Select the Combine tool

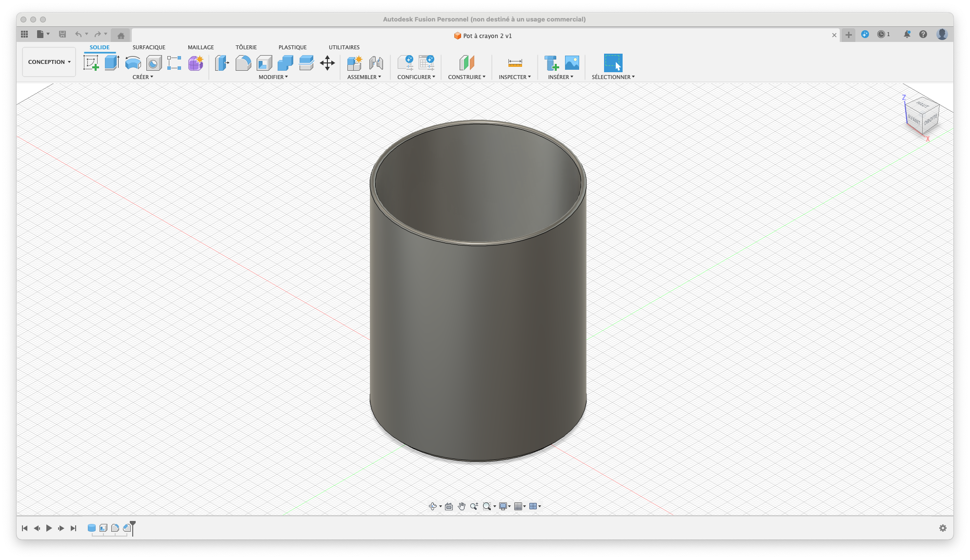285,63
